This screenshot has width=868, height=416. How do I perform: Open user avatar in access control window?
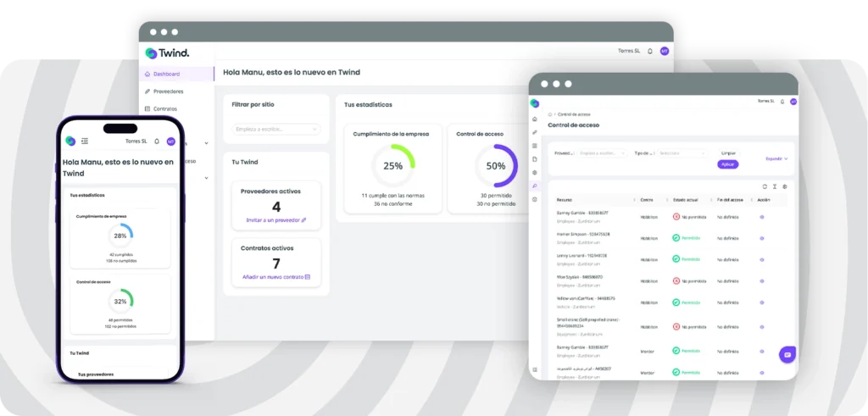(x=793, y=102)
